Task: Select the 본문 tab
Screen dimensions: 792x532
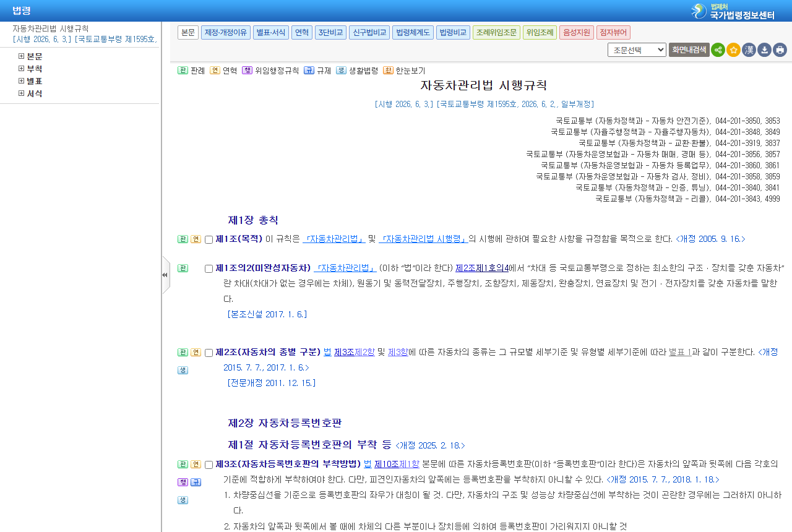Action: tap(188, 33)
